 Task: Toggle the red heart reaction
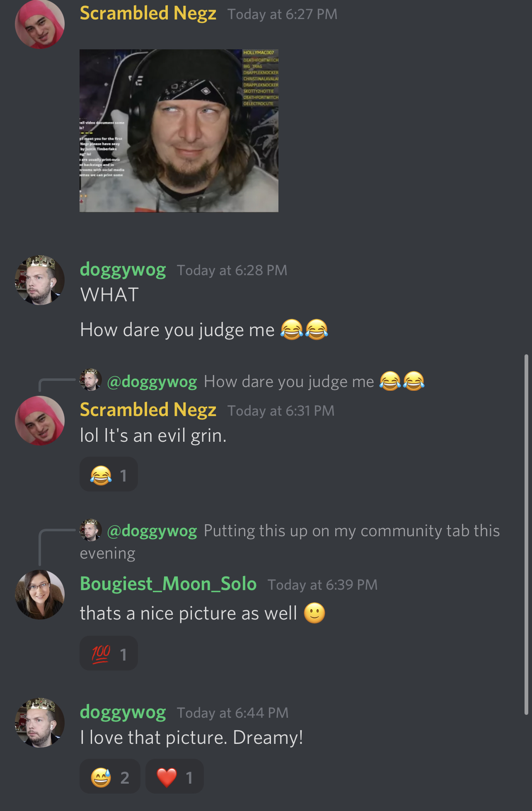174,777
